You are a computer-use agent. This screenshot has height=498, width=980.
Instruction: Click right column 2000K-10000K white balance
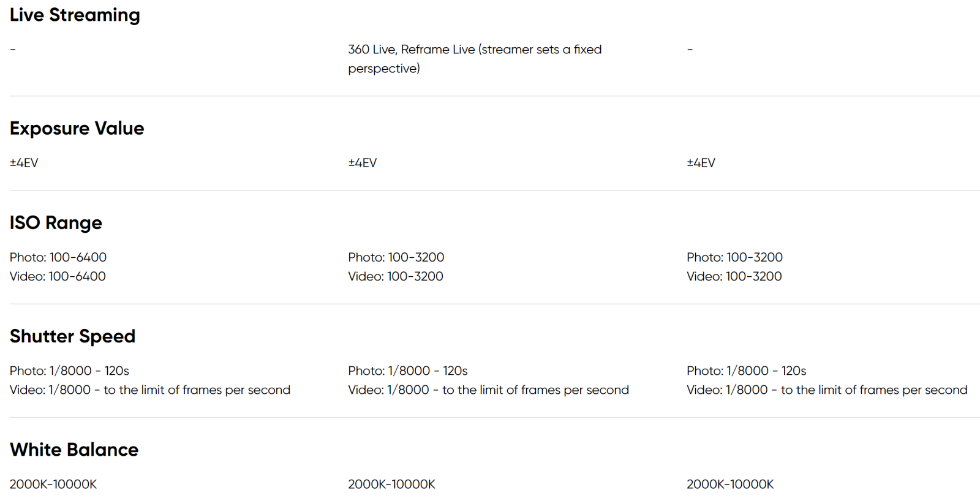point(730,484)
